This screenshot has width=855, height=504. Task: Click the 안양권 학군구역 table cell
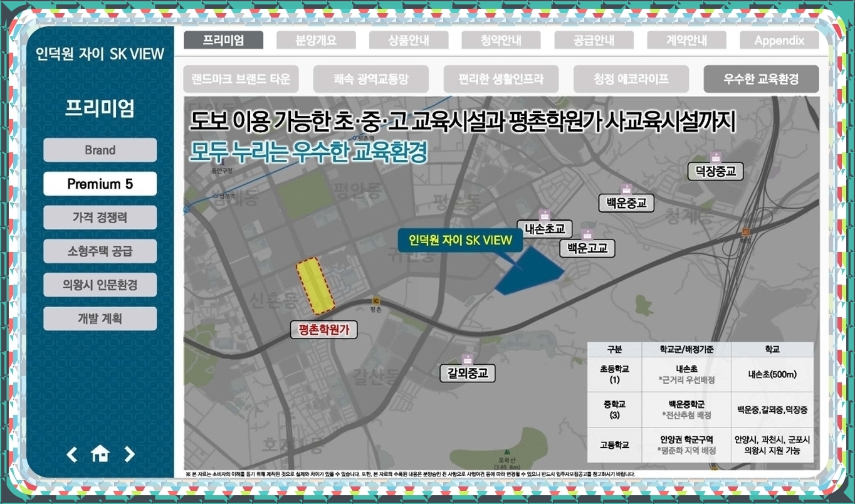(686, 445)
